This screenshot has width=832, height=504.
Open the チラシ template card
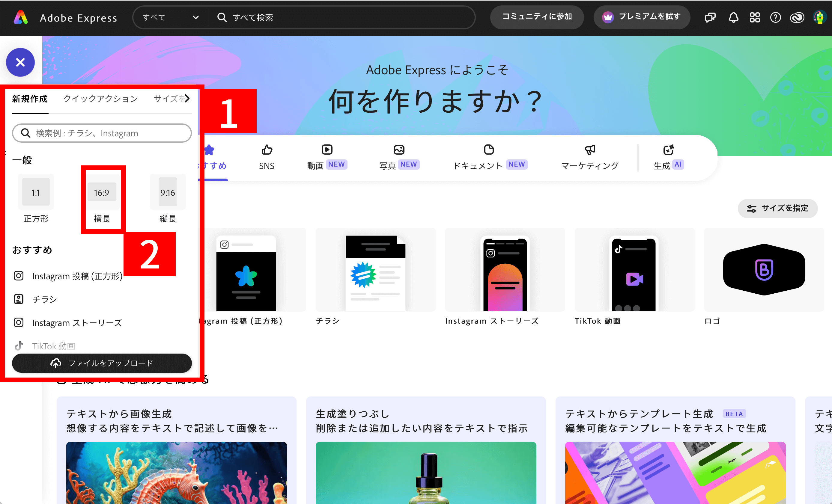[x=375, y=277]
